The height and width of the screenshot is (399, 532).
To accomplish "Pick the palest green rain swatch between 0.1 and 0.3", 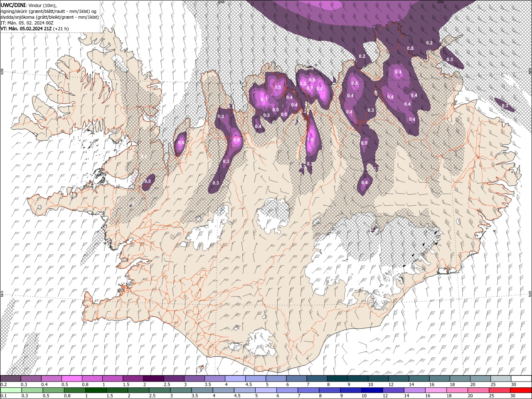I will 10,390.
